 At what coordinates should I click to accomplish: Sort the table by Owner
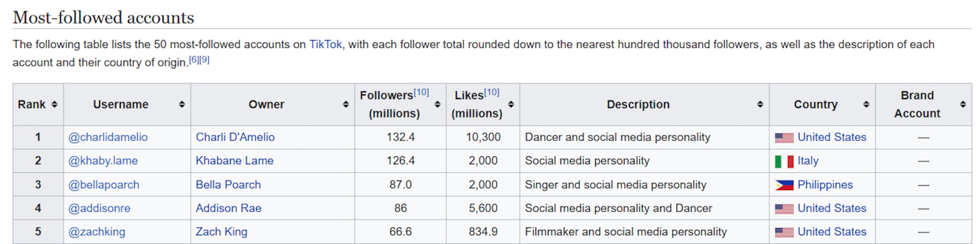tap(346, 104)
